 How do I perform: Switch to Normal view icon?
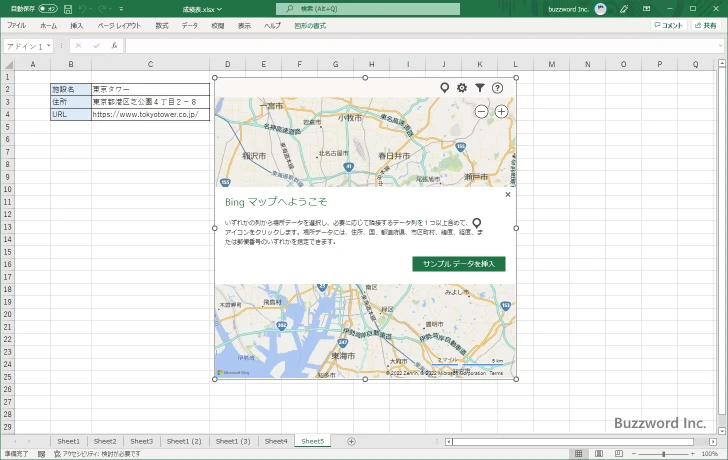[x=578, y=454]
